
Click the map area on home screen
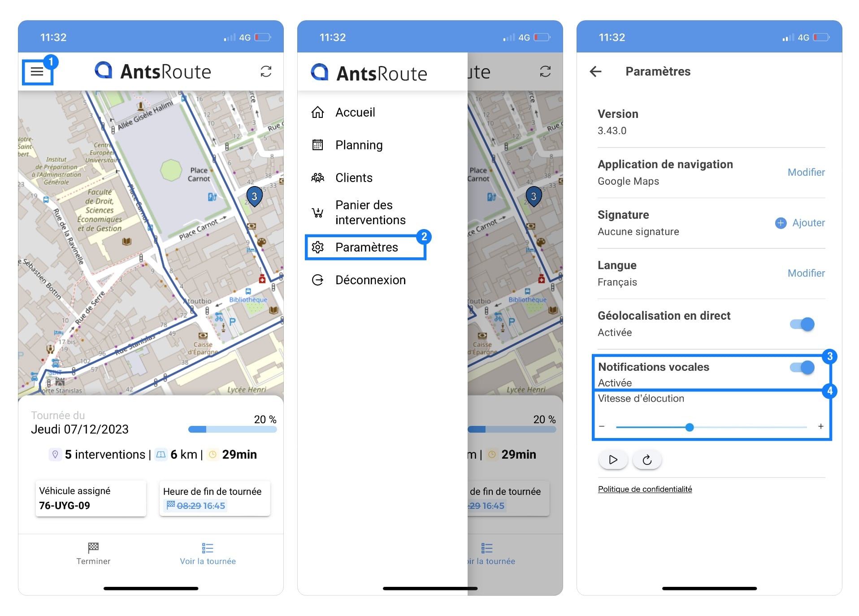[x=151, y=243]
